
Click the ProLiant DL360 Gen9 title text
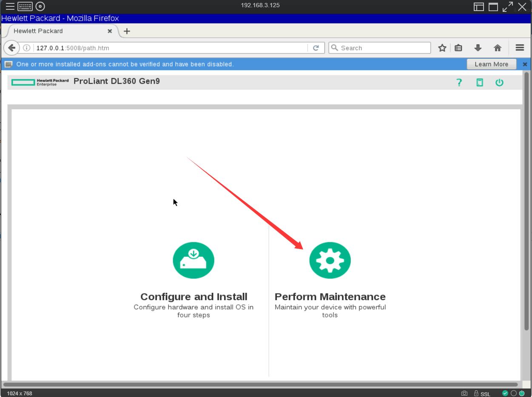117,81
